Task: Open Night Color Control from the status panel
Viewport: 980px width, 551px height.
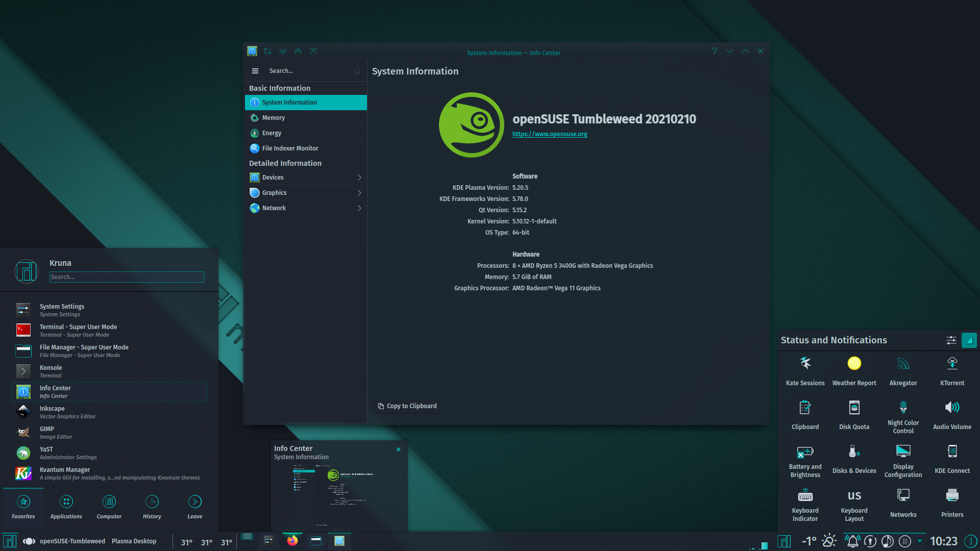Action: 902,408
